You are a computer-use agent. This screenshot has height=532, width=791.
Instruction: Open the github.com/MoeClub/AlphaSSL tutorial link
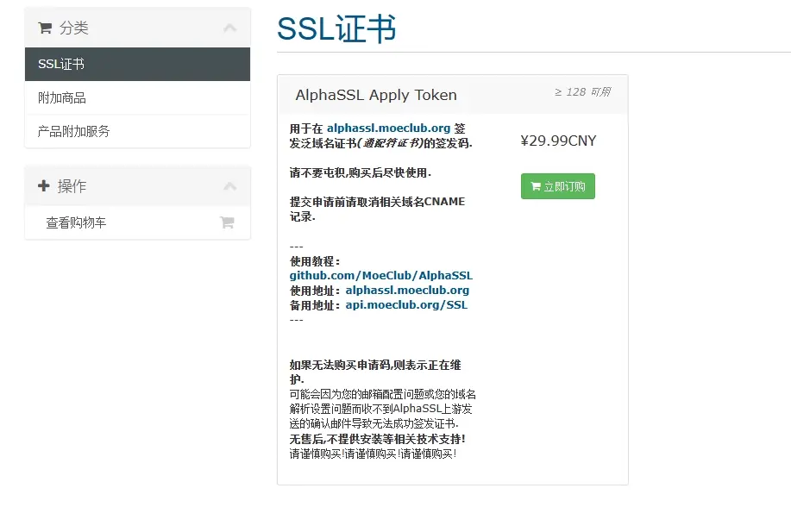tap(381, 275)
